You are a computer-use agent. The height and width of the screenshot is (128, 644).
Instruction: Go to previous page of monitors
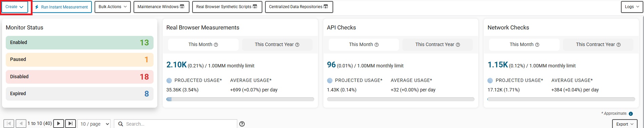click(21, 124)
